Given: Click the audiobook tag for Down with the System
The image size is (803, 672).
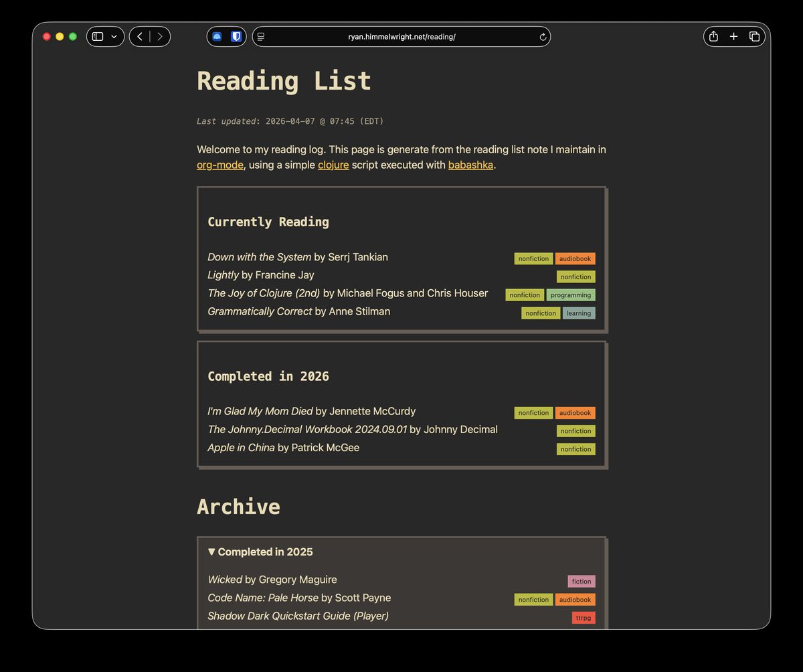Looking at the screenshot, I should 575,258.
